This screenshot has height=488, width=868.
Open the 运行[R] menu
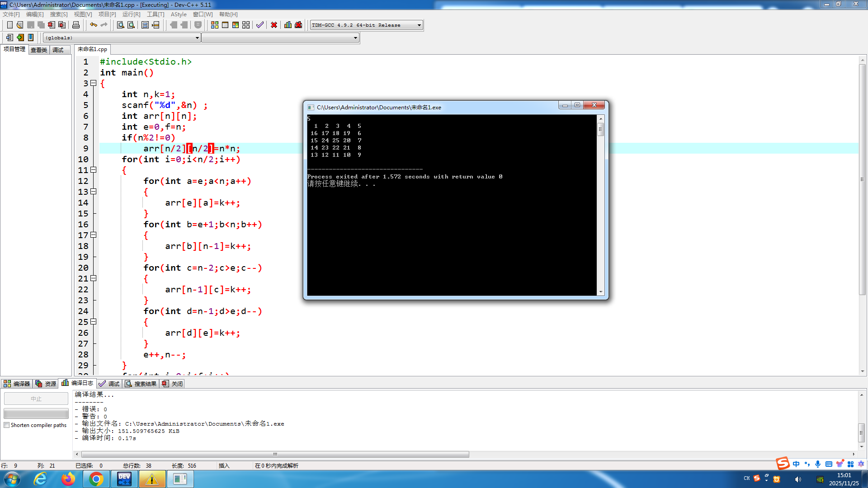[131, 14]
